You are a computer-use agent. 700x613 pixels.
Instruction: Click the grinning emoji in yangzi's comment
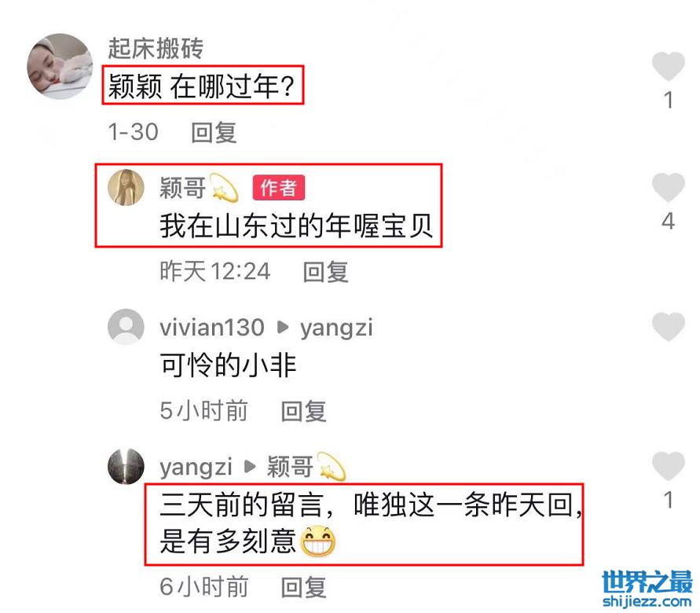[318, 541]
